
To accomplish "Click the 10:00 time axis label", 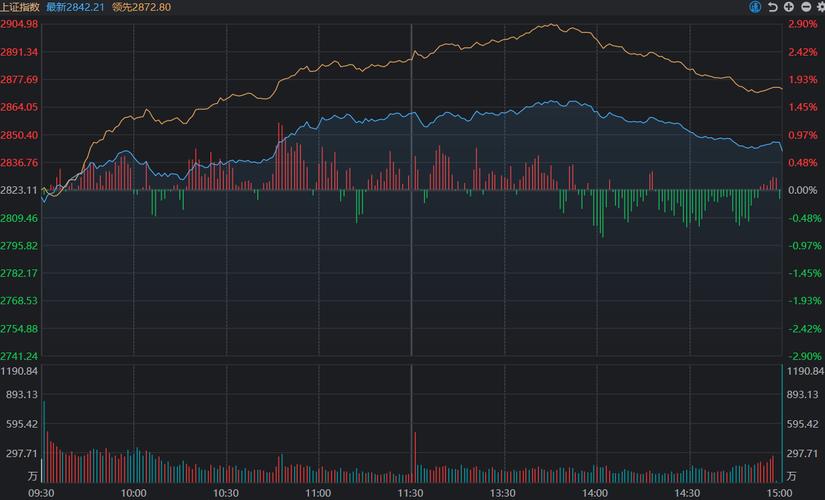I will pos(134,492).
